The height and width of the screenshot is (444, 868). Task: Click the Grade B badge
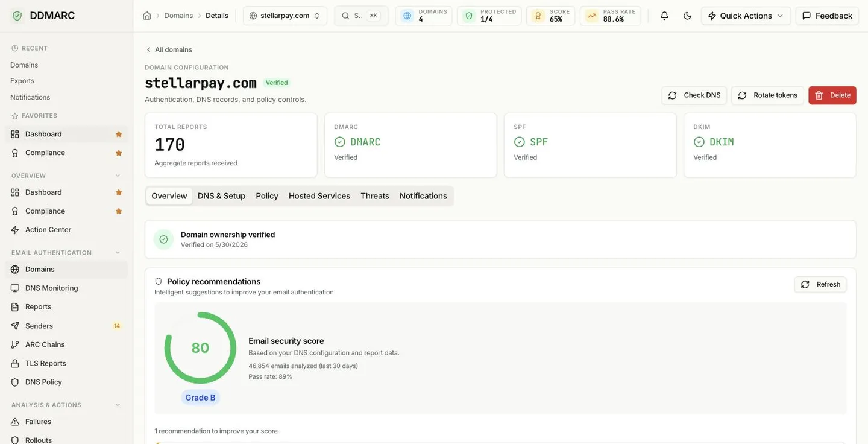(200, 398)
